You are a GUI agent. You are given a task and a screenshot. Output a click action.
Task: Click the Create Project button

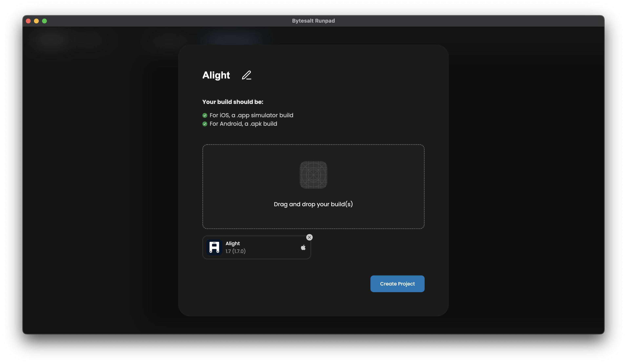(x=397, y=283)
